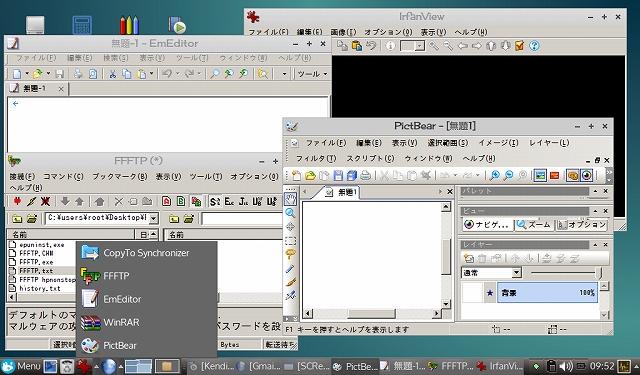The height and width of the screenshot is (375, 640).
Task: Add new layer in PictBear layer panel
Action: pos(469,258)
